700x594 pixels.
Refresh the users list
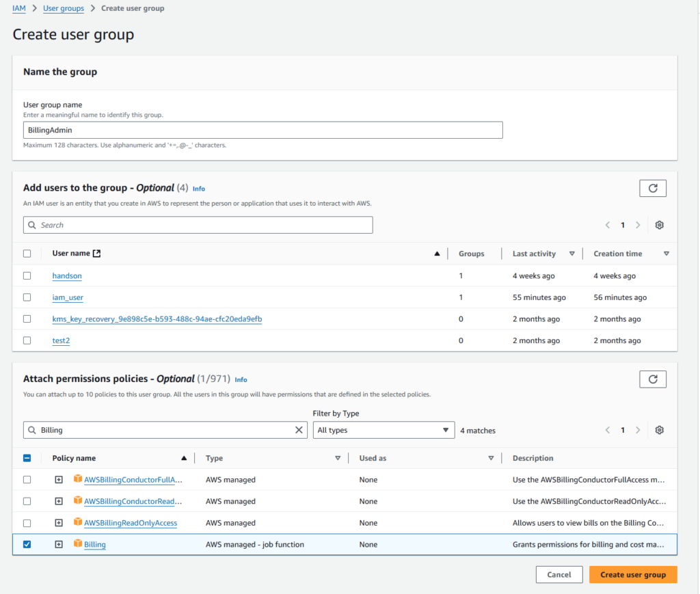[652, 188]
